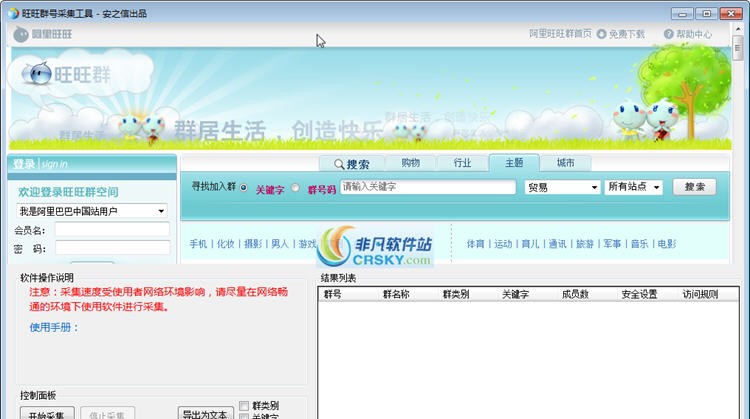Click the 旺旺群 banner logo
The width and height of the screenshot is (750, 419).
coord(67,74)
